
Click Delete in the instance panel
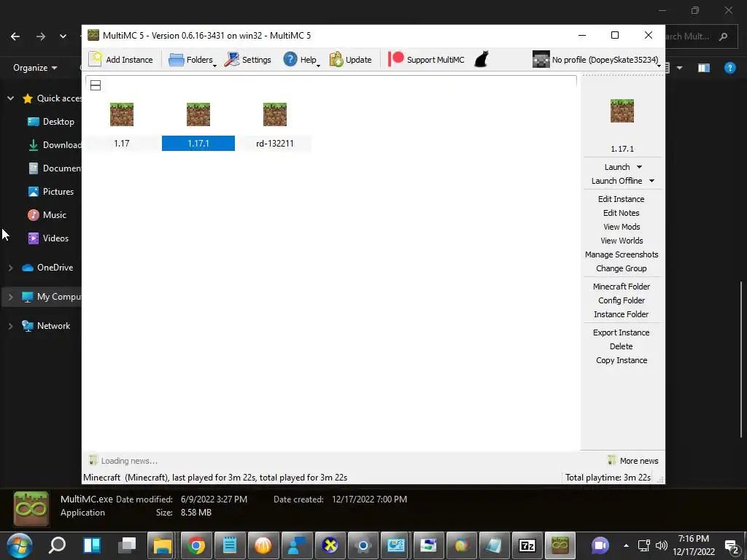point(622,346)
